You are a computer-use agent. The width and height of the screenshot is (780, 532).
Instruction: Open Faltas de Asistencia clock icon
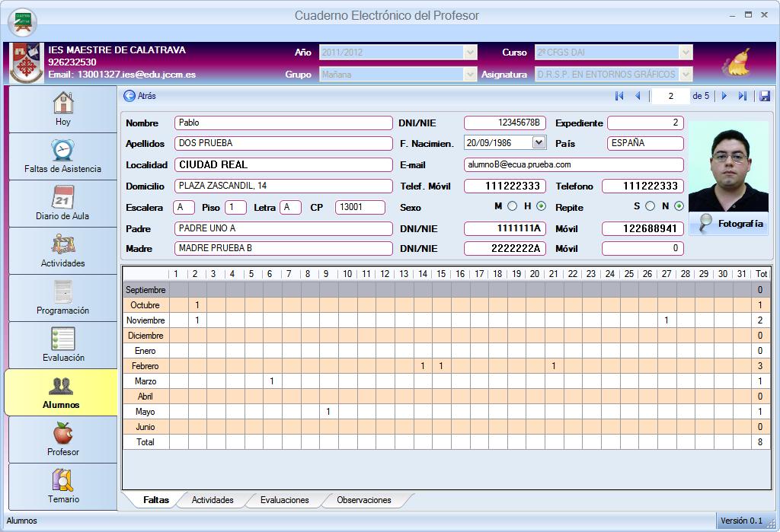coord(63,150)
